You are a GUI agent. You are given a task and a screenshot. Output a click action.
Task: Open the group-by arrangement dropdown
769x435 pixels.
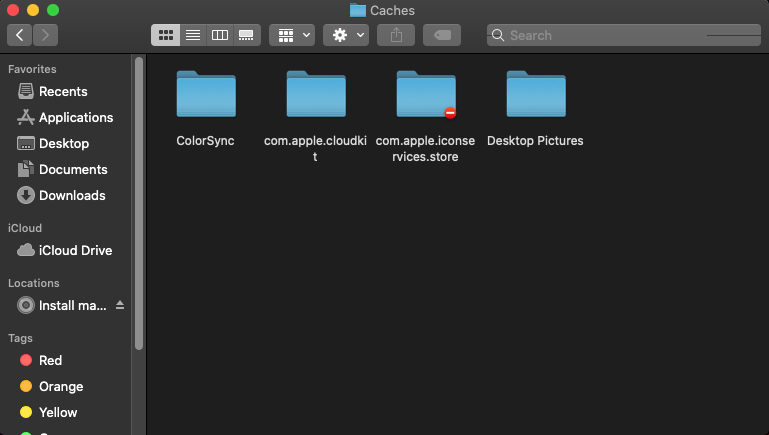coord(292,35)
